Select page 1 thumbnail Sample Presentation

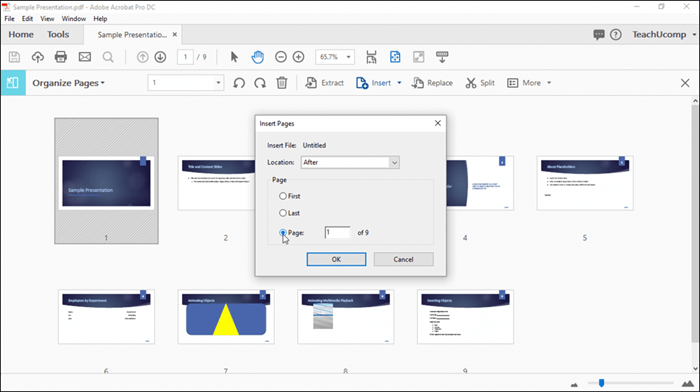click(106, 181)
